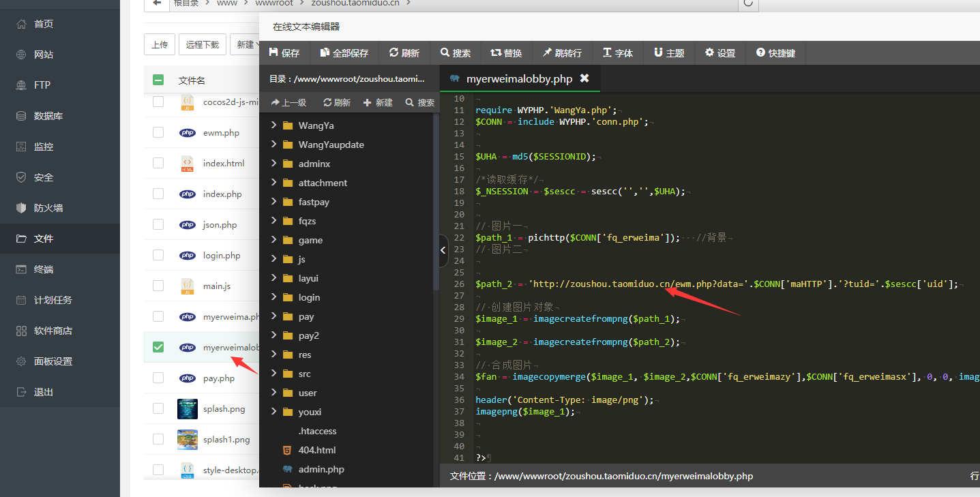The image size is (980, 497).
Task: Open admin.php from the directory tree
Action: click(321, 469)
